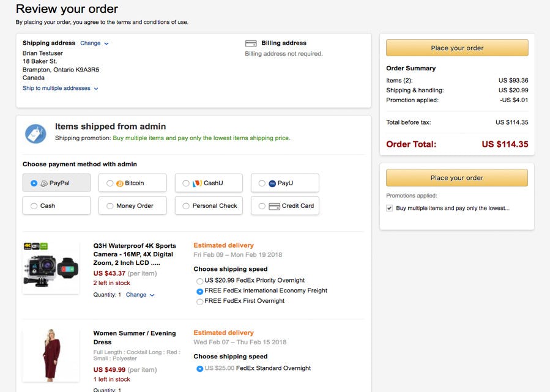The width and height of the screenshot is (550, 392).
Task: Open the camera quantity Change dropdown
Action: coord(139,295)
